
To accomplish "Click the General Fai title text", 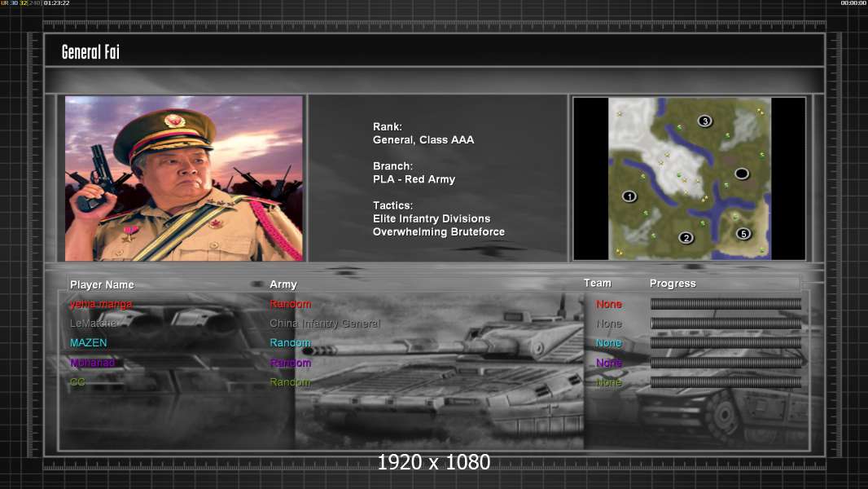I will point(91,53).
